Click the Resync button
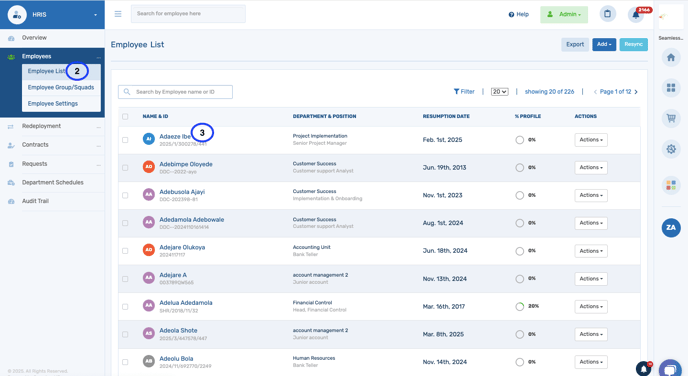Viewport: 688px width, 376px height. coord(633,44)
